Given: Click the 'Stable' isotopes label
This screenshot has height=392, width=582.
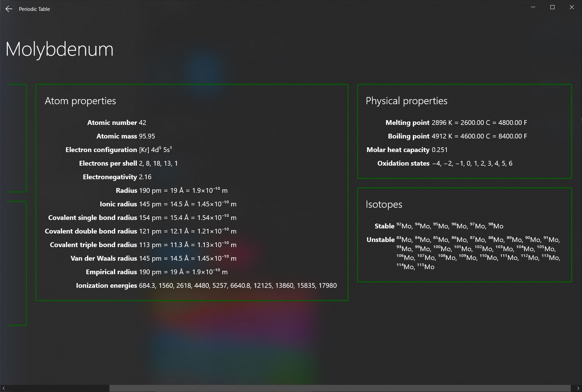Looking at the screenshot, I should (x=385, y=226).
